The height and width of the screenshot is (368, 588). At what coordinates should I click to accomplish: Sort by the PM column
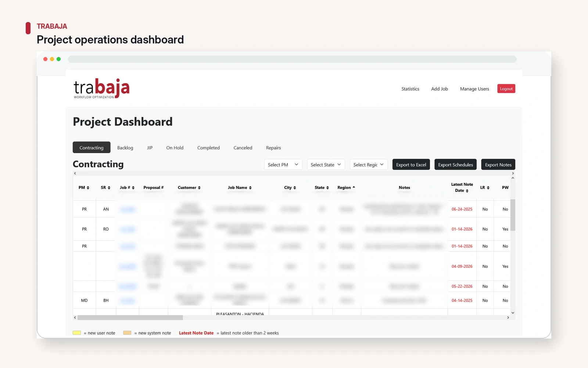click(84, 188)
